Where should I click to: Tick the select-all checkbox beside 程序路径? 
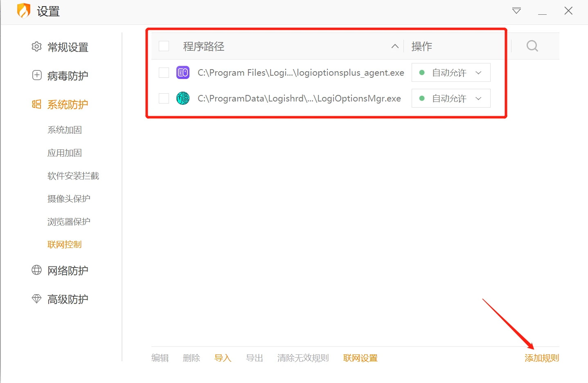pos(164,46)
